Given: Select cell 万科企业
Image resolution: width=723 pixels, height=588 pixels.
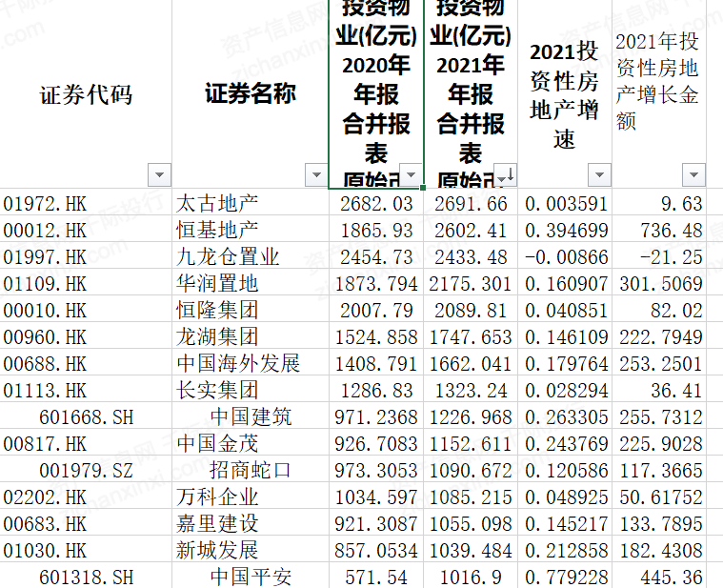Looking at the screenshot, I should pyautogui.click(x=251, y=497).
